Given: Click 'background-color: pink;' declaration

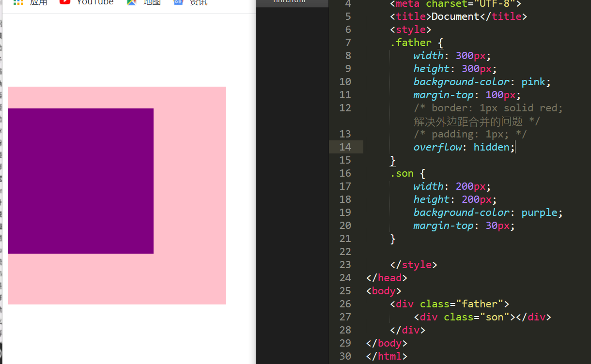Looking at the screenshot, I should click(482, 81).
